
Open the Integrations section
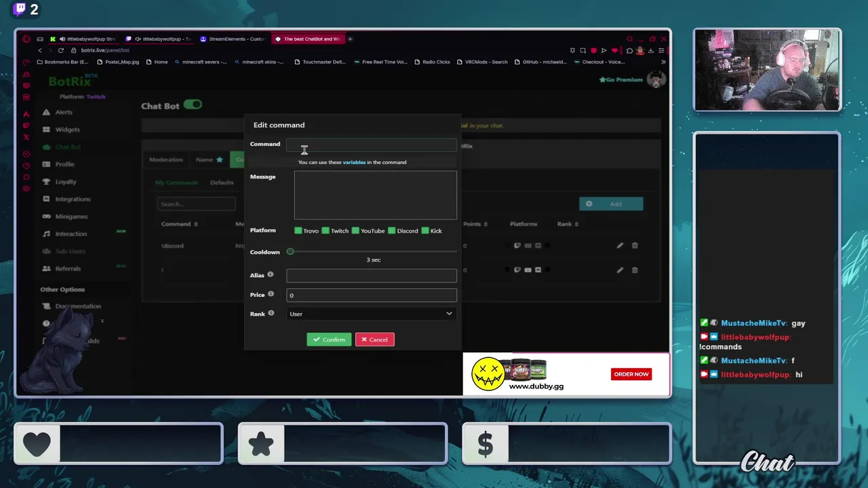point(73,199)
